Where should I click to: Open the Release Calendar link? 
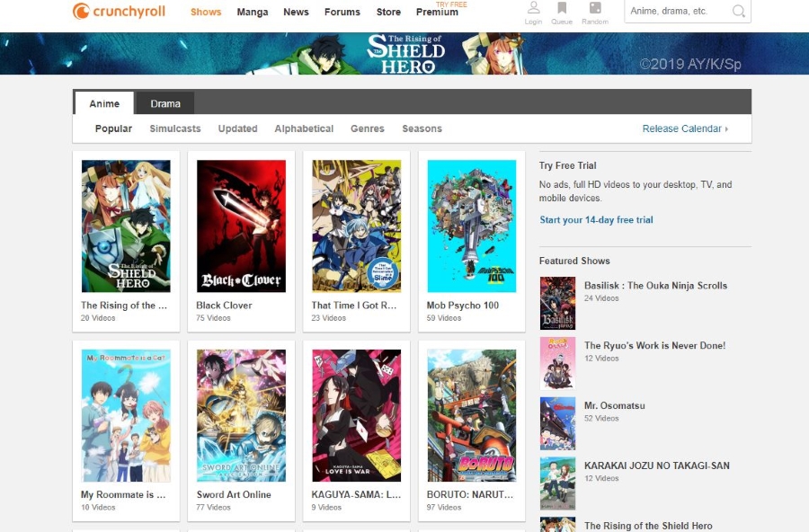click(681, 129)
